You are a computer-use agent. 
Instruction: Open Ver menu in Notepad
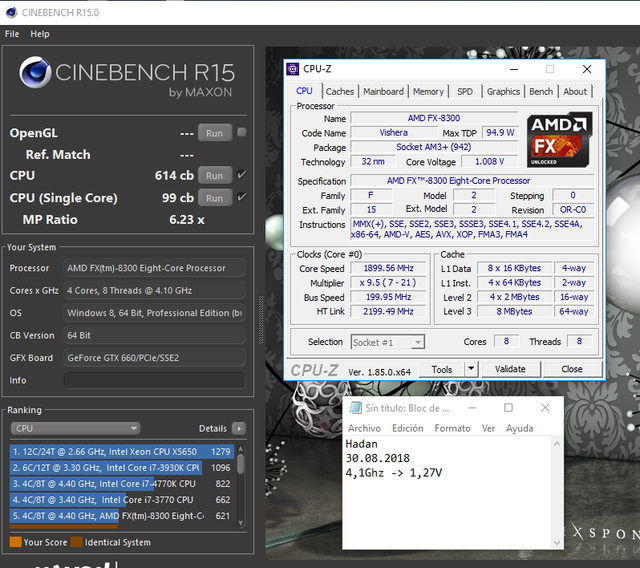coord(488,428)
